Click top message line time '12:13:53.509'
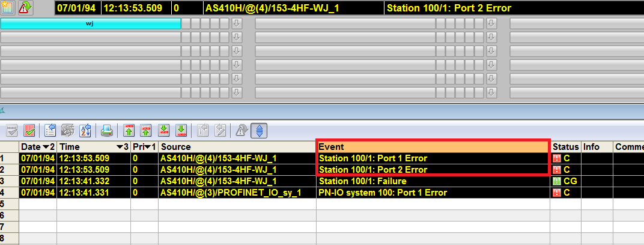The image size is (644, 245). click(136, 8)
